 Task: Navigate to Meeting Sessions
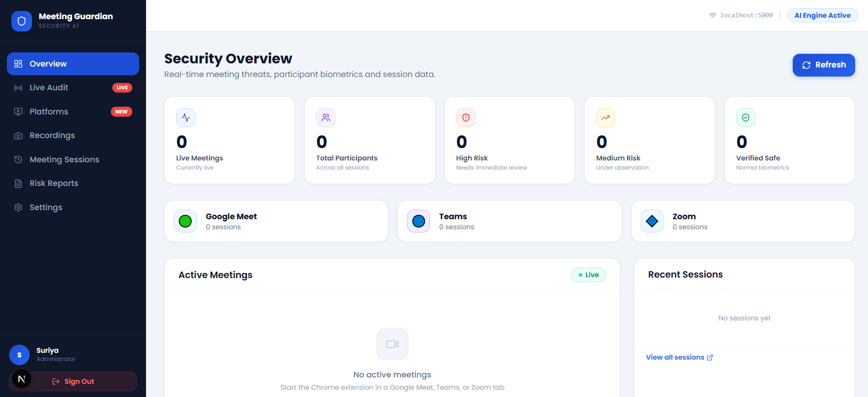[73, 160]
